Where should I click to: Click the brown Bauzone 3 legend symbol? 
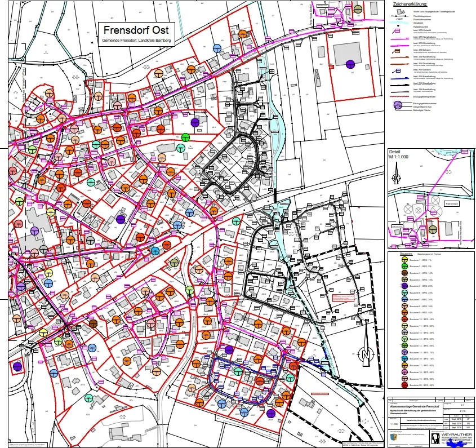coord(404,273)
